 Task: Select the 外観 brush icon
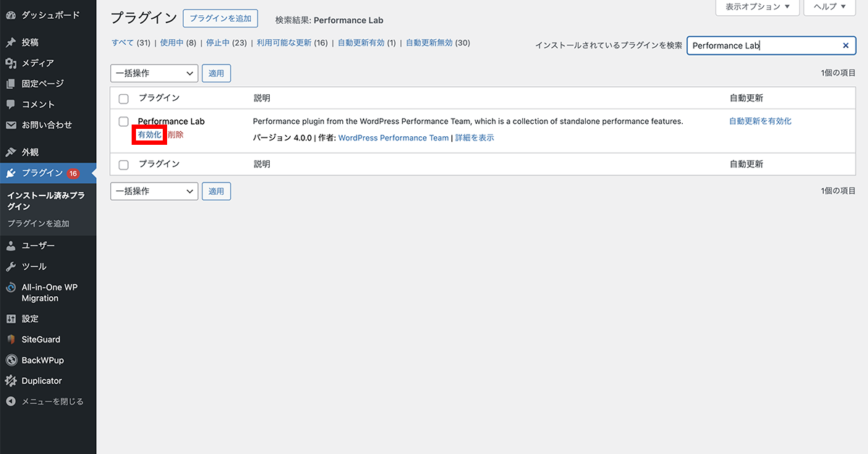(x=11, y=151)
